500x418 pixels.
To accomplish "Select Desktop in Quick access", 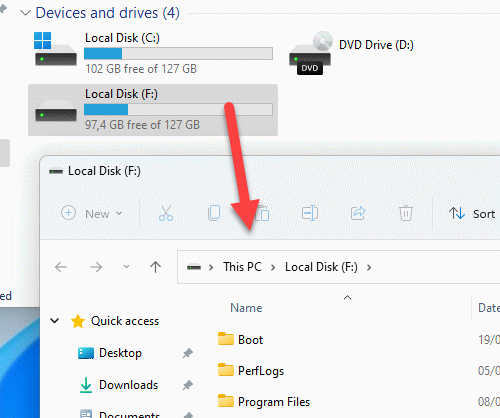I will [x=120, y=353].
